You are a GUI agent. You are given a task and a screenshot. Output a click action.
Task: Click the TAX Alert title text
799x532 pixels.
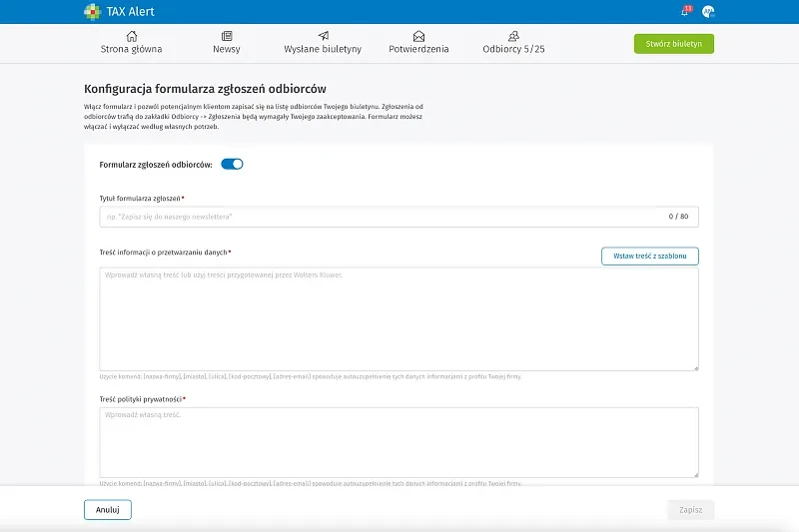[131, 12]
